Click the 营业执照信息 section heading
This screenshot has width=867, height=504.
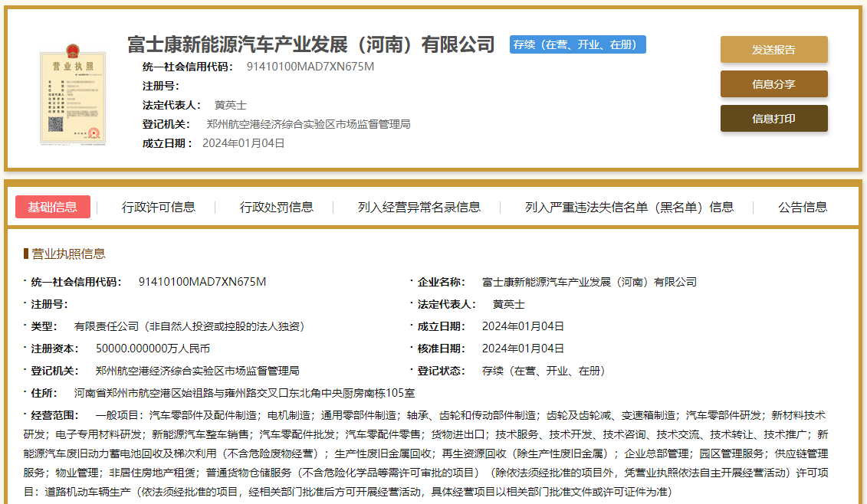[x=69, y=254]
